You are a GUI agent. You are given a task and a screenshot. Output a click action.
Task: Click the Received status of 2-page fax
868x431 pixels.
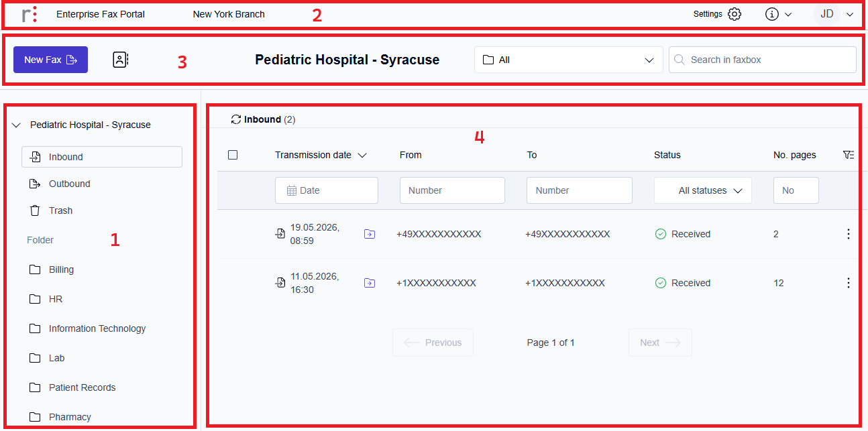click(x=683, y=234)
